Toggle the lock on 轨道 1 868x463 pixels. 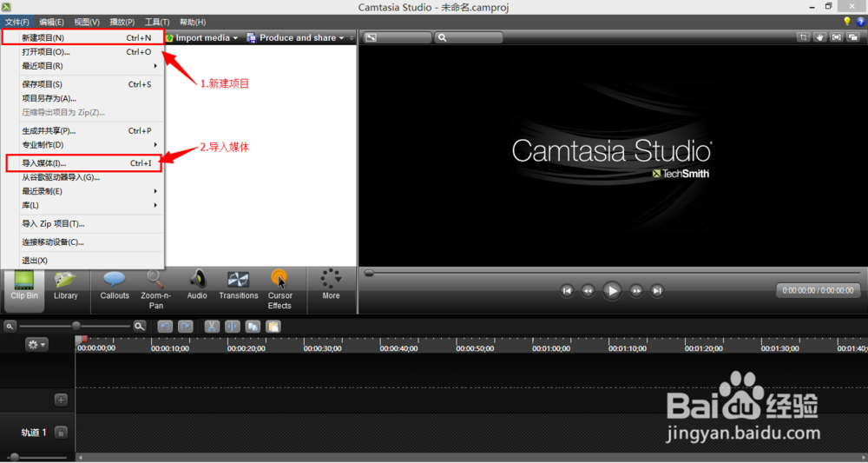click(x=61, y=432)
